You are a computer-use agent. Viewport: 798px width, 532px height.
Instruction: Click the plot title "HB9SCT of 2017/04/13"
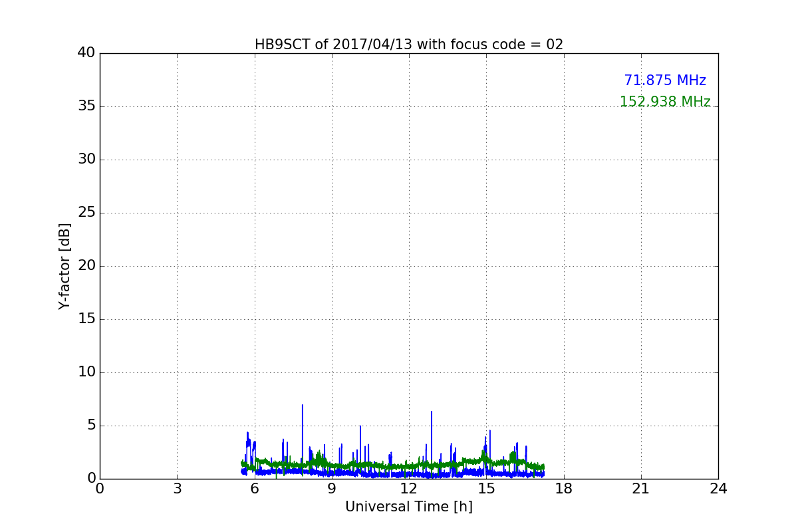coord(408,45)
